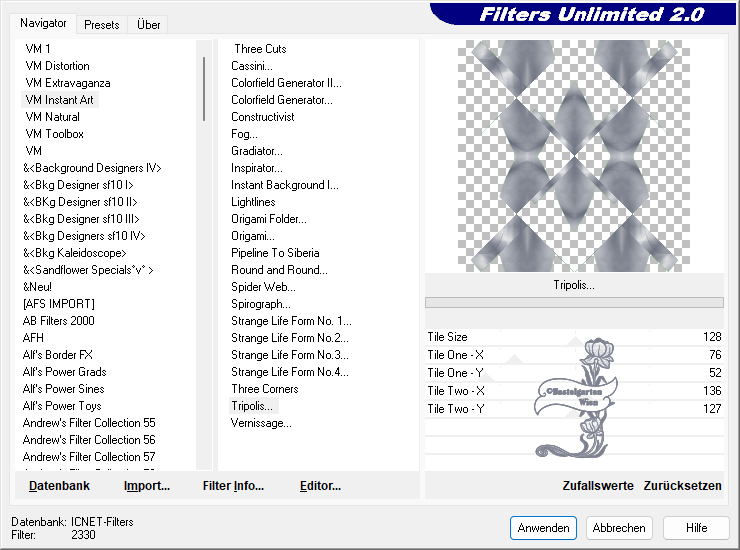
Task: Click the Anwenden button
Action: pyautogui.click(x=543, y=528)
